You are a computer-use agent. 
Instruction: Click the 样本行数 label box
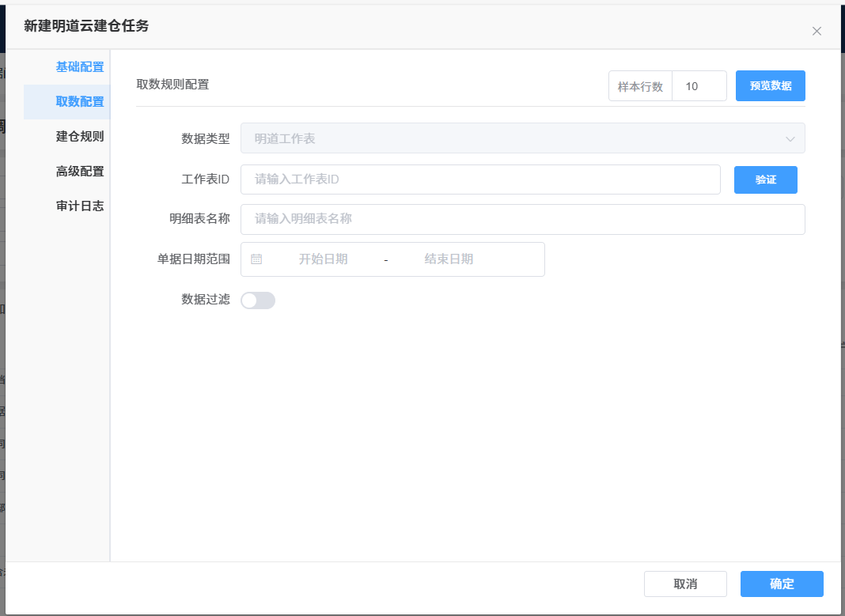click(x=640, y=86)
